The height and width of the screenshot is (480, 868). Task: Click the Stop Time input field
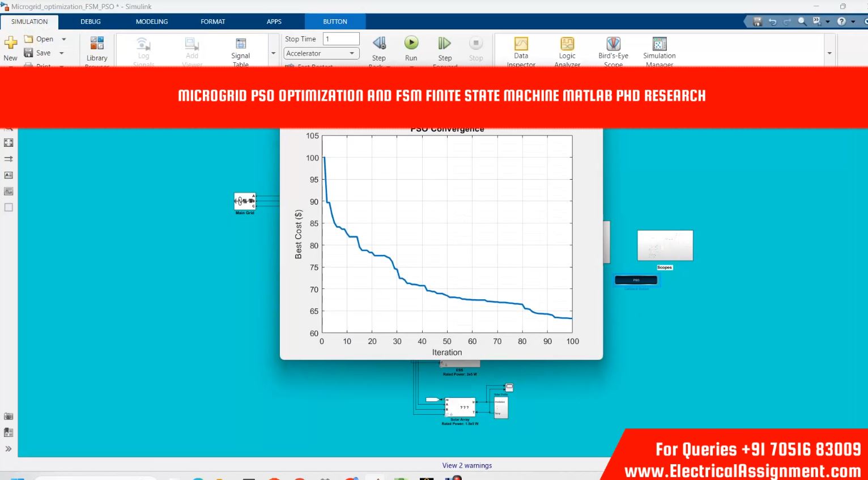341,39
